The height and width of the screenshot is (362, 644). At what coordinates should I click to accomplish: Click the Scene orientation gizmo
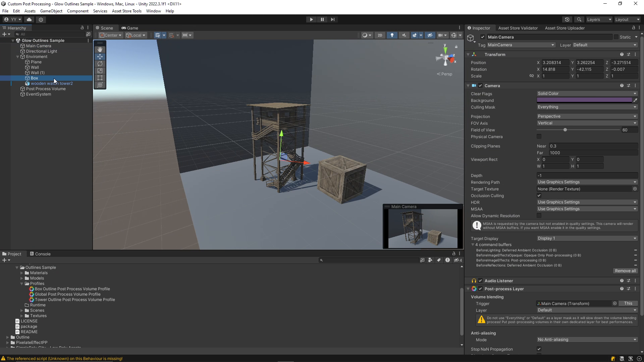pyautogui.click(x=445, y=58)
